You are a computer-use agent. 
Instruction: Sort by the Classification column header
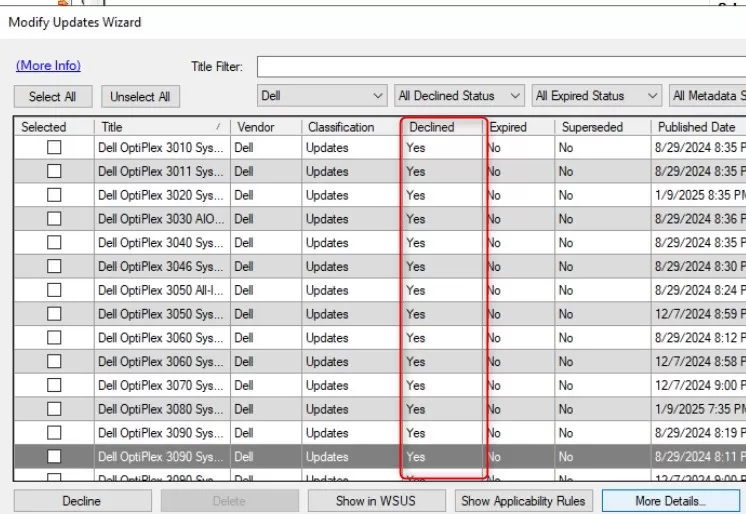point(352,127)
